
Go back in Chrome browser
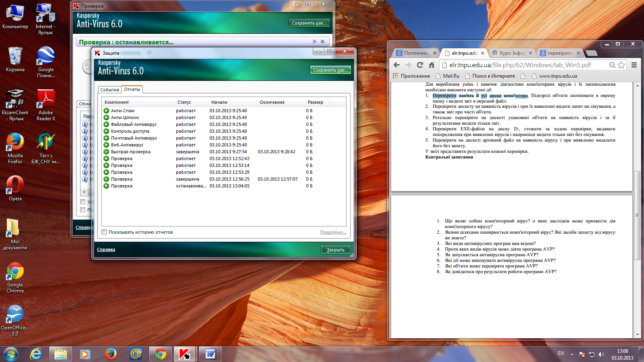click(x=397, y=65)
